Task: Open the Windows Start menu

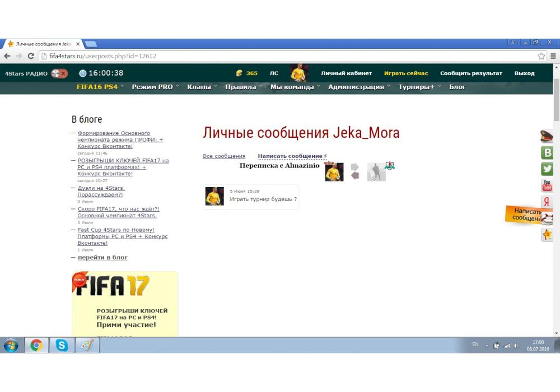Action: (x=11, y=345)
